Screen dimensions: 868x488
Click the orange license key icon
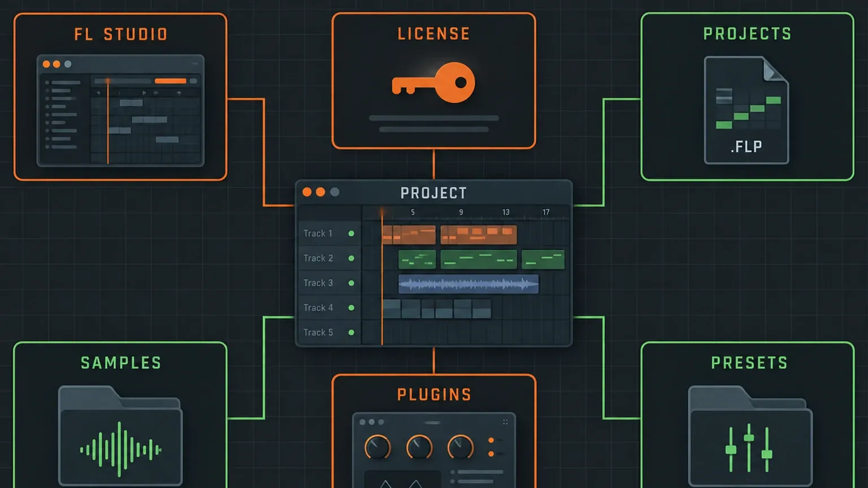coord(433,82)
